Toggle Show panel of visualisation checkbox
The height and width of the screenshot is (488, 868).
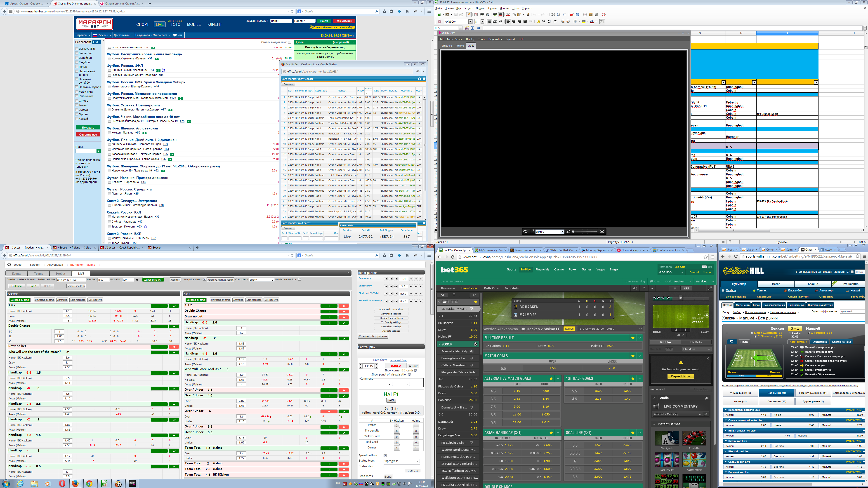[x=410, y=375]
